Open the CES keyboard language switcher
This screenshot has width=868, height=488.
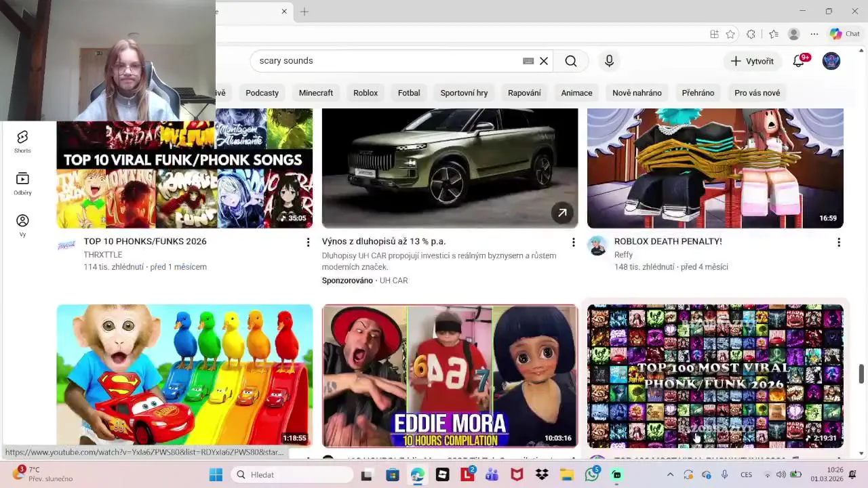[x=746, y=474]
